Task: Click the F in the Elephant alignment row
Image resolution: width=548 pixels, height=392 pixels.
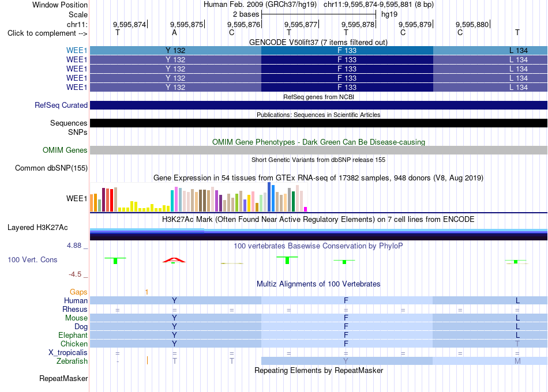Action: (x=346, y=335)
